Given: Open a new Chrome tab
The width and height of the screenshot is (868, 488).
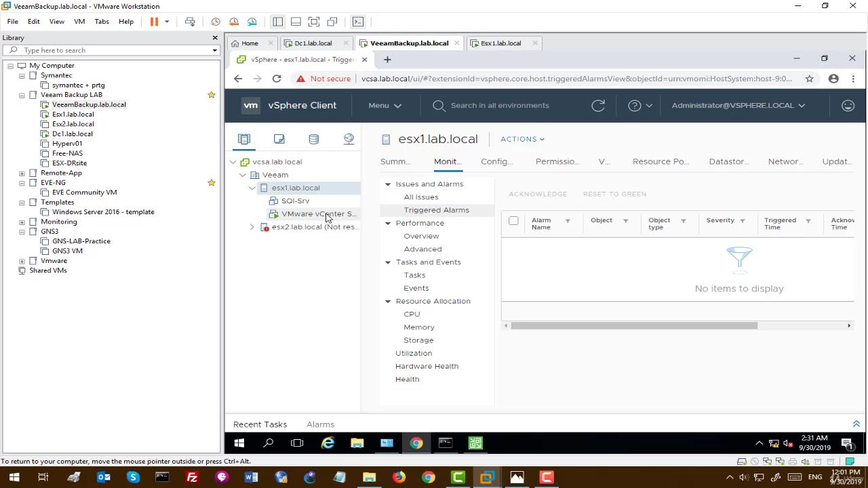Looking at the screenshot, I should (x=387, y=60).
